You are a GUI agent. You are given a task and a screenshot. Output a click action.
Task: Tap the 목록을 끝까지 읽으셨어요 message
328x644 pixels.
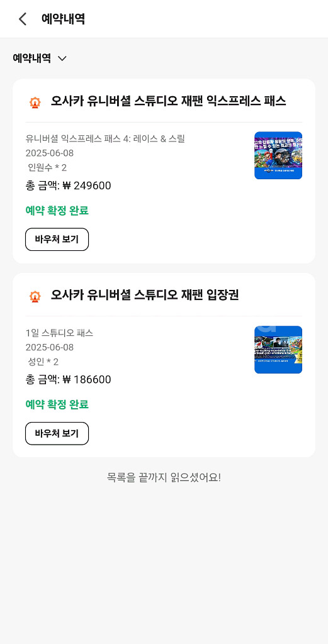click(x=164, y=478)
